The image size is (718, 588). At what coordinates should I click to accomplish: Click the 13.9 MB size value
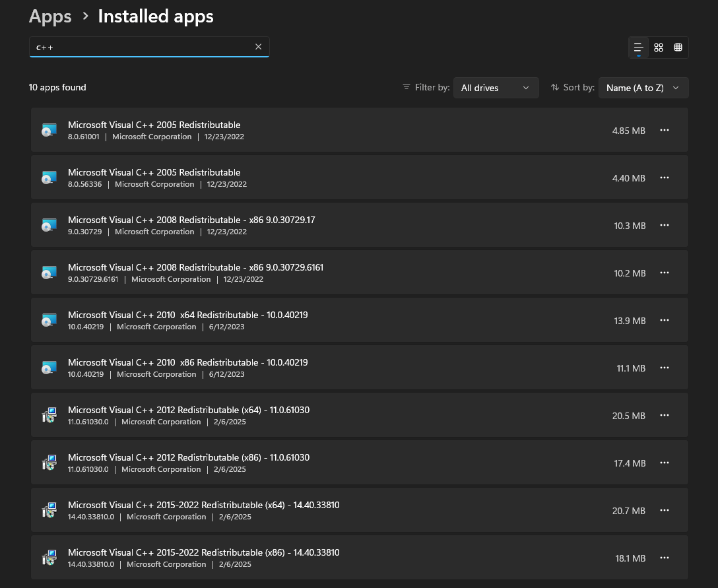630,321
